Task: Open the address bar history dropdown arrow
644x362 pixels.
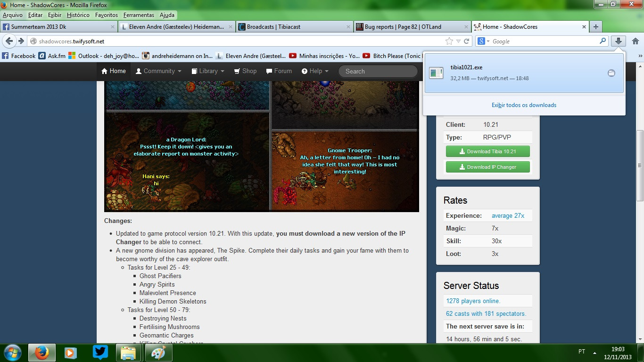Action: [458, 41]
